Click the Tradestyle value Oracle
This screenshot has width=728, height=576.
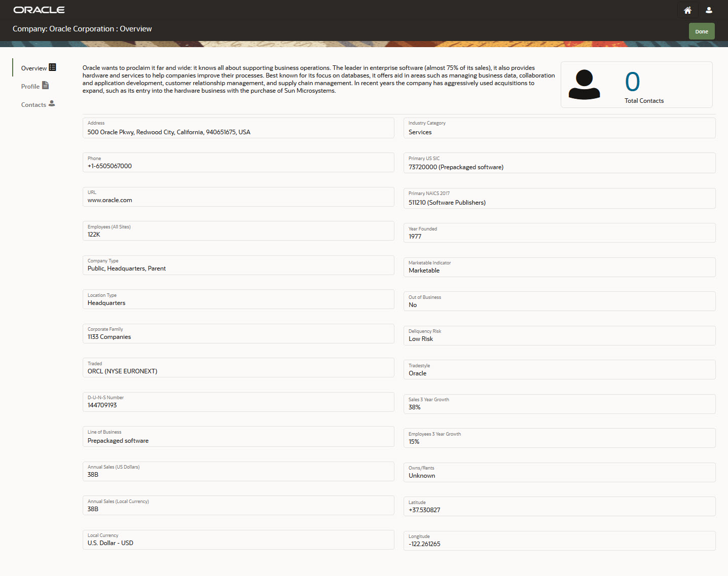coord(418,373)
